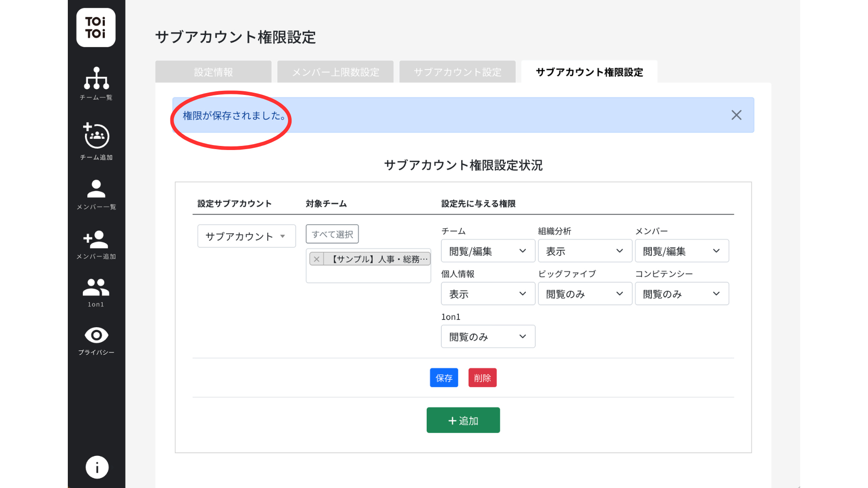
Task: Open the チーム permission dropdown
Action: click(x=488, y=251)
